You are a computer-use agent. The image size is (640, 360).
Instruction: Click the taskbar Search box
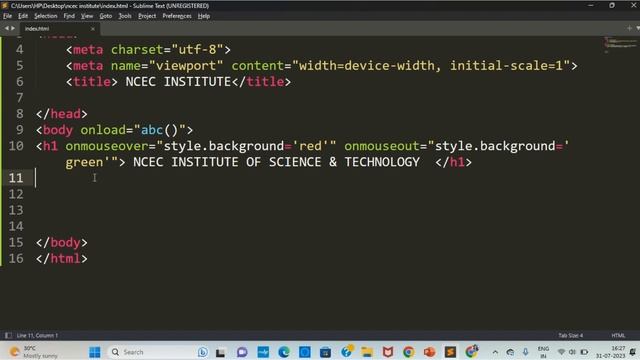click(x=159, y=352)
